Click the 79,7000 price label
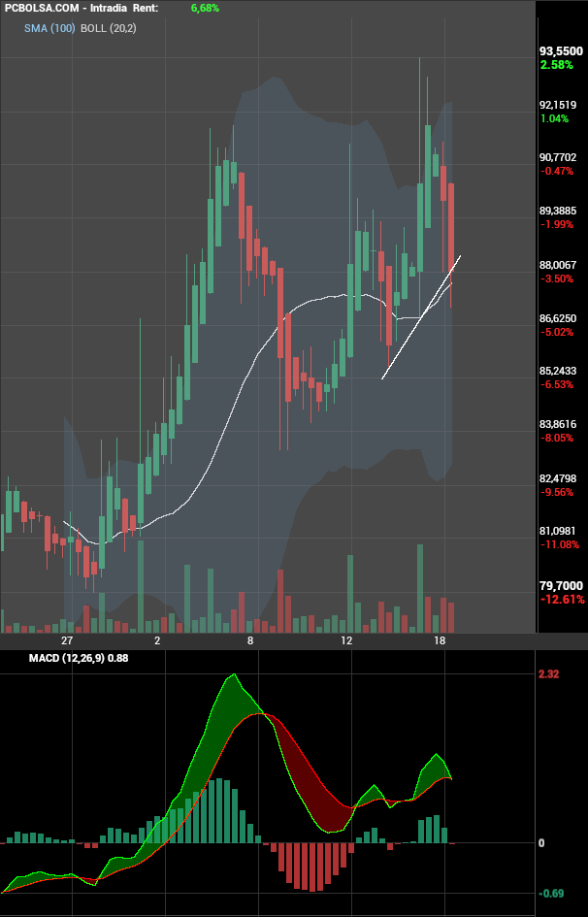 pos(561,585)
